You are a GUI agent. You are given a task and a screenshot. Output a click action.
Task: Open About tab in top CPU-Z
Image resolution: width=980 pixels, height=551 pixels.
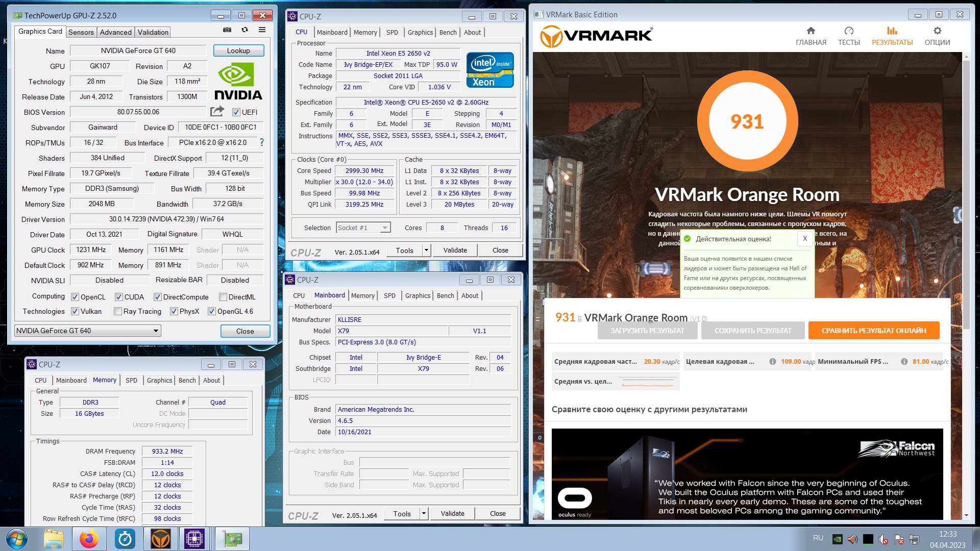pyautogui.click(x=472, y=32)
